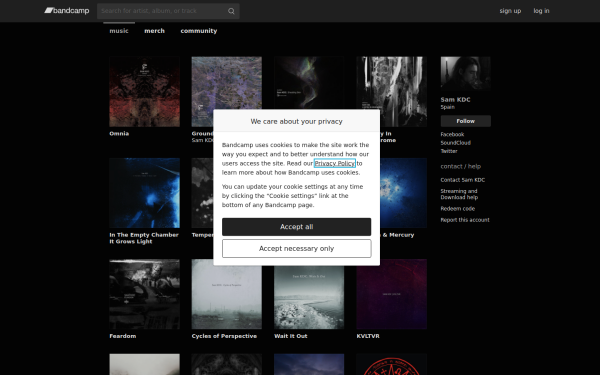Image resolution: width=600 pixels, height=375 pixels.
Task: Switch to the merch tab
Action: [155, 31]
